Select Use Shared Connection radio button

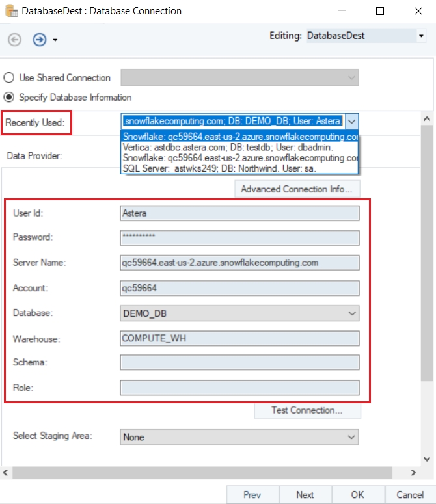tap(9, 78)
